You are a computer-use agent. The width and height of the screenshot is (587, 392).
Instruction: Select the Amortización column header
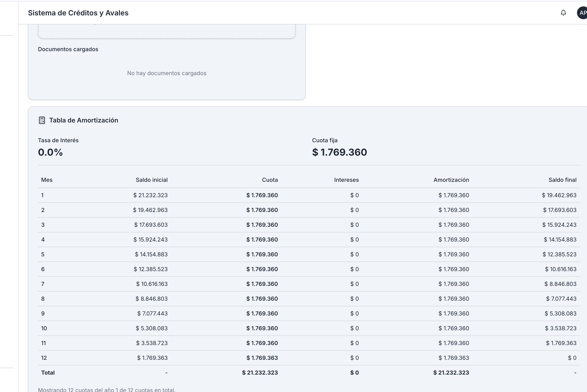coord(451,180)
